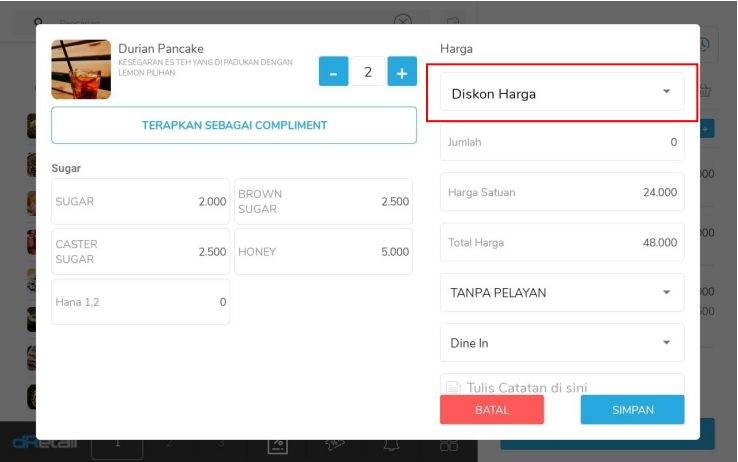Click the dRetail logo
The image size is (738, 462).
43,443
